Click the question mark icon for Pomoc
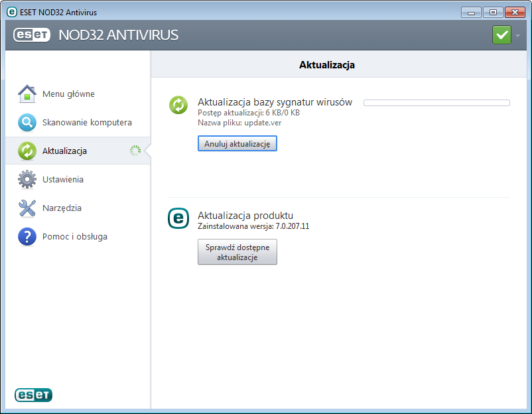Screen dimensions: 532x414 (27, 236)
